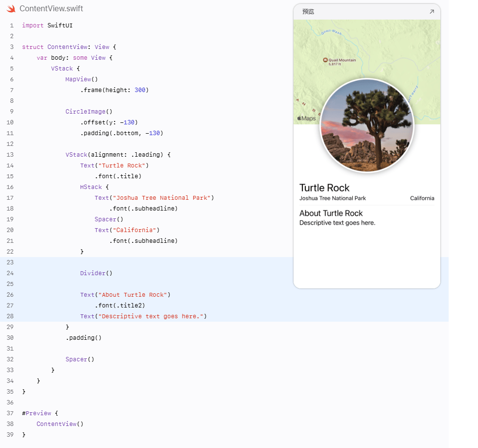Open the ContentView.swift file title
This screenshot has width=478, height=448.
point(51,8)
